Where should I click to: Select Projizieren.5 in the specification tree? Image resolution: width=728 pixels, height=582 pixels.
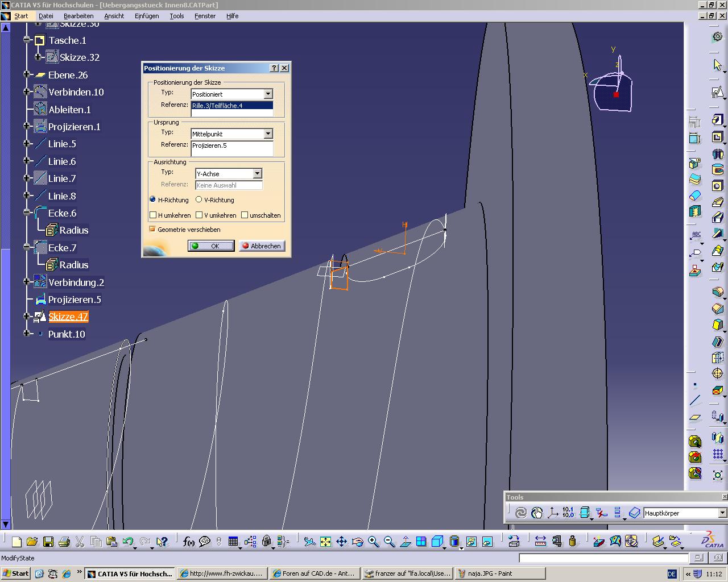(x=75, y=300)
